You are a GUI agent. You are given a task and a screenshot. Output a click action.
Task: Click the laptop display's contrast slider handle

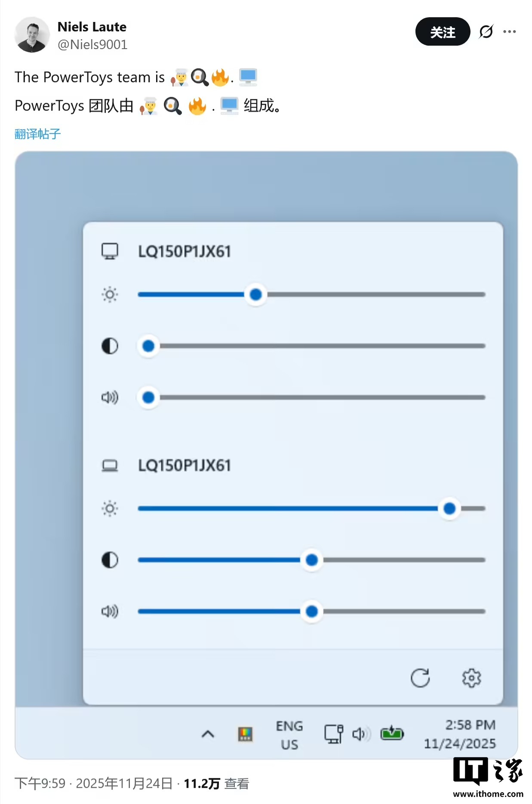pos(312,560)
